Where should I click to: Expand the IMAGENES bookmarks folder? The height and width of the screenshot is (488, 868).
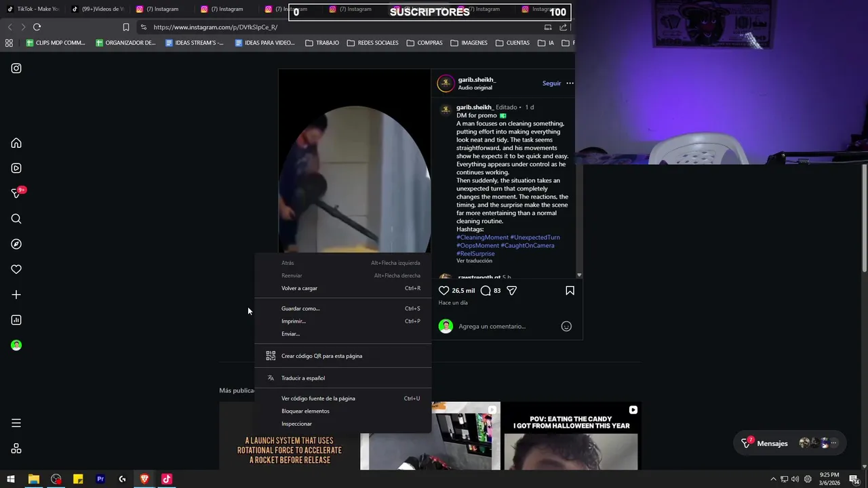point(469,43)
